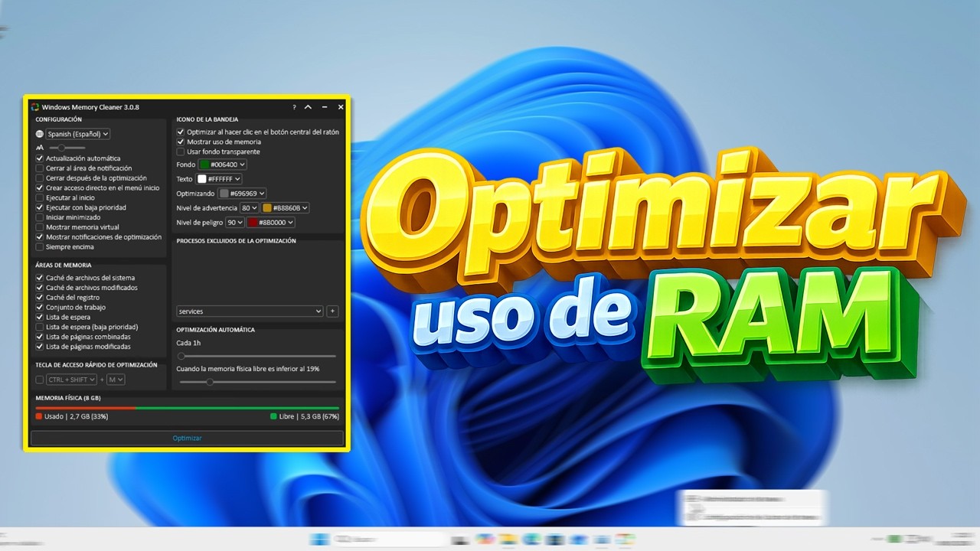Open the Windows Start menu
980x551 pixels.
coord(319,539)
